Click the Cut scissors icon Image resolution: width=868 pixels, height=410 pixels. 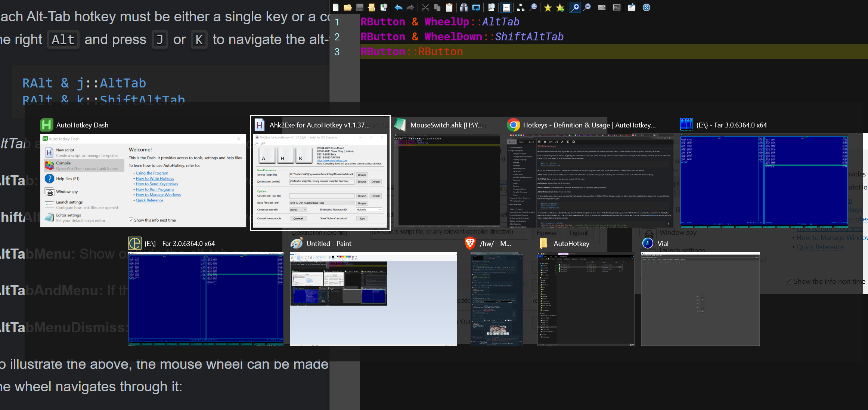[425, 7]
